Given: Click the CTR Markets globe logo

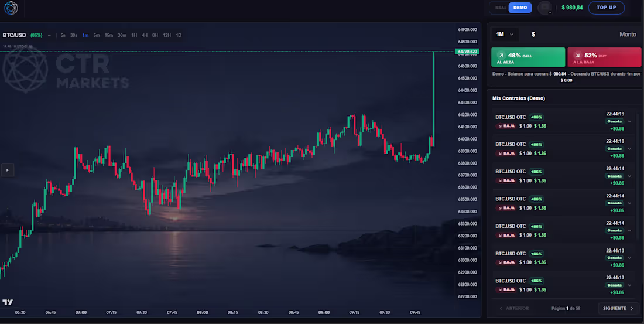Looking at the screenshot, I should coord(11,8).
